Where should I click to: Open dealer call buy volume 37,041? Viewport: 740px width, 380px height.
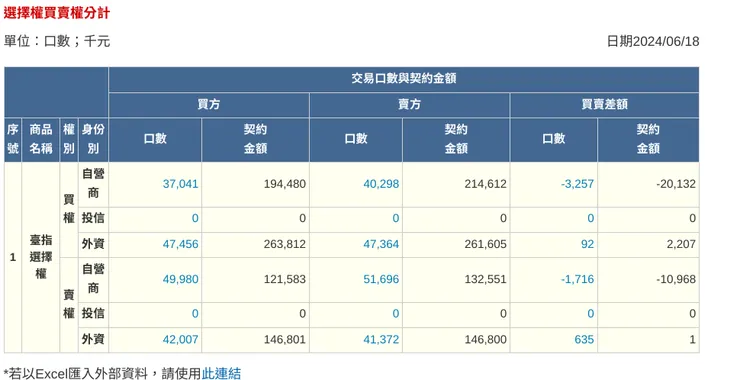[x=180, y=184]
